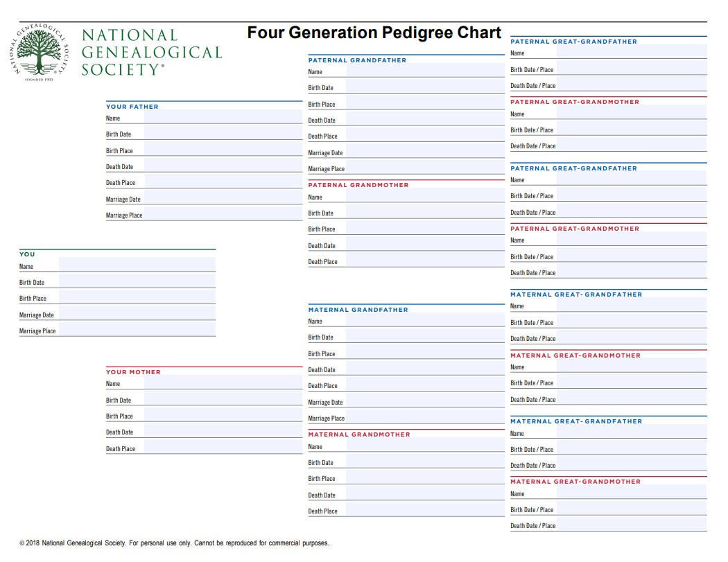Click Maternal Grandmother's Name field
The image size is (728, 562).
point(425,445)
